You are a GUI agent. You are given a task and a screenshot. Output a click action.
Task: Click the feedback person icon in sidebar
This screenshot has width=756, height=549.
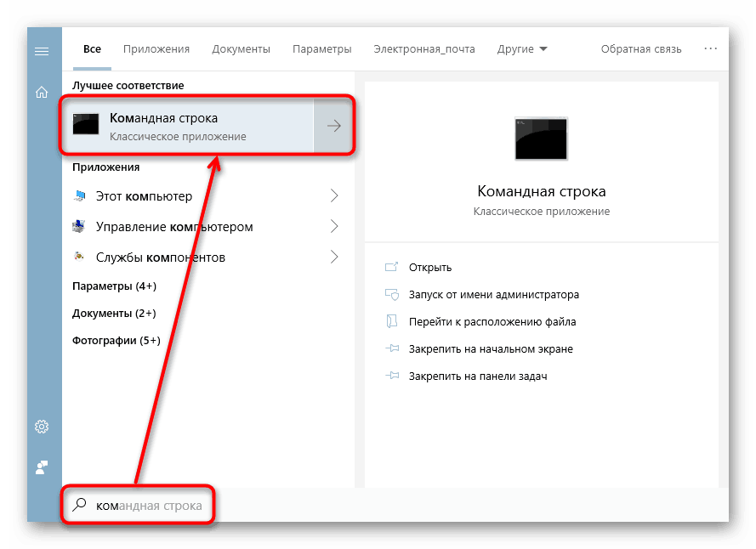[42, 467]
